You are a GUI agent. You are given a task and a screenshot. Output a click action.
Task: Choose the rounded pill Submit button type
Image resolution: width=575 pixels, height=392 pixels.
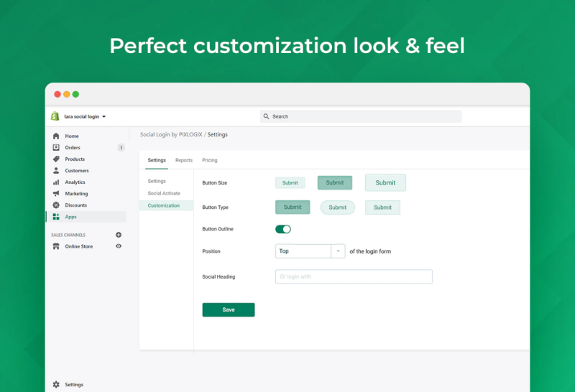tap(337, 207)
